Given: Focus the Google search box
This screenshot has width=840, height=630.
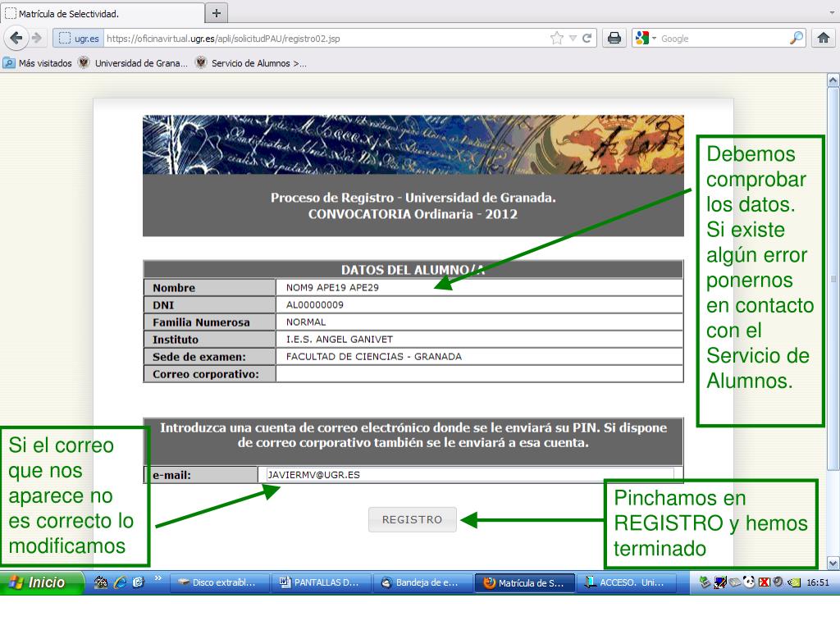Looking at the screenshot, I should [x=724, y=39].
